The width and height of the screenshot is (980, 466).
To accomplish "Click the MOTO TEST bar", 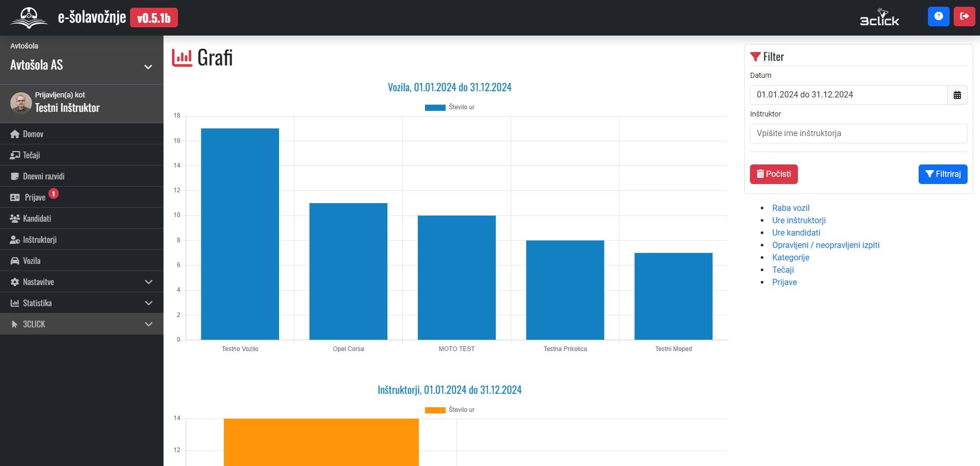I will coord(456,277).
